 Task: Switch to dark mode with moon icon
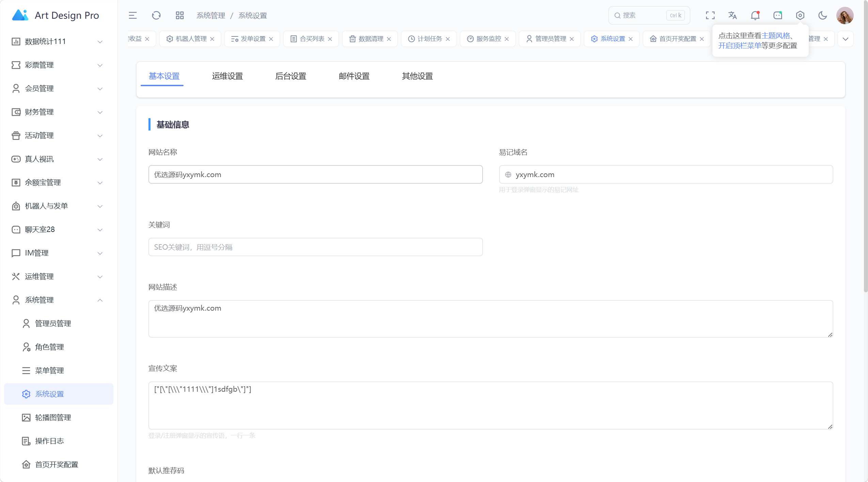pyautogui.click(x=823, y=15)
